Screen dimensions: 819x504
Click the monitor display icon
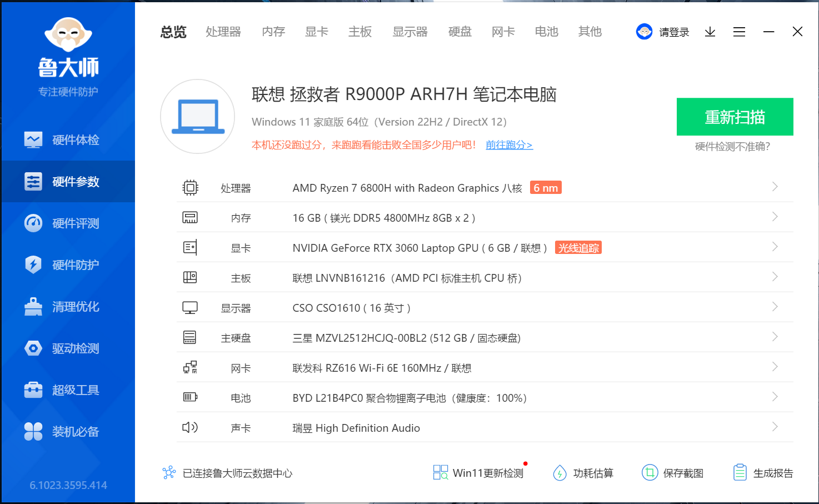point(190,307)
